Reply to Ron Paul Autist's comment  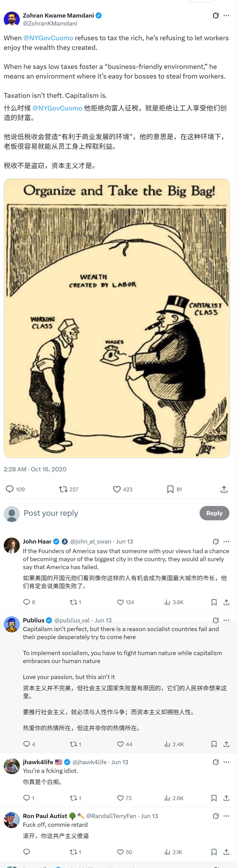pos(27,852)
